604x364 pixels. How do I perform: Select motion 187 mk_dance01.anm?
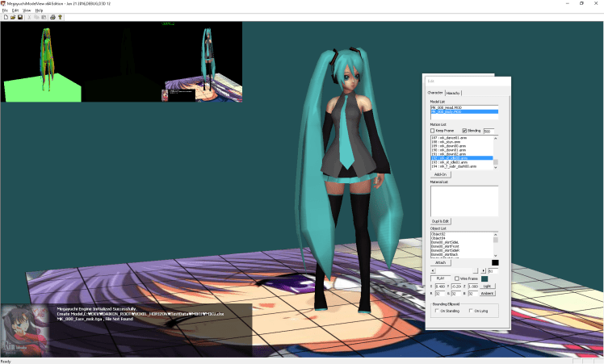click(462, 137)
